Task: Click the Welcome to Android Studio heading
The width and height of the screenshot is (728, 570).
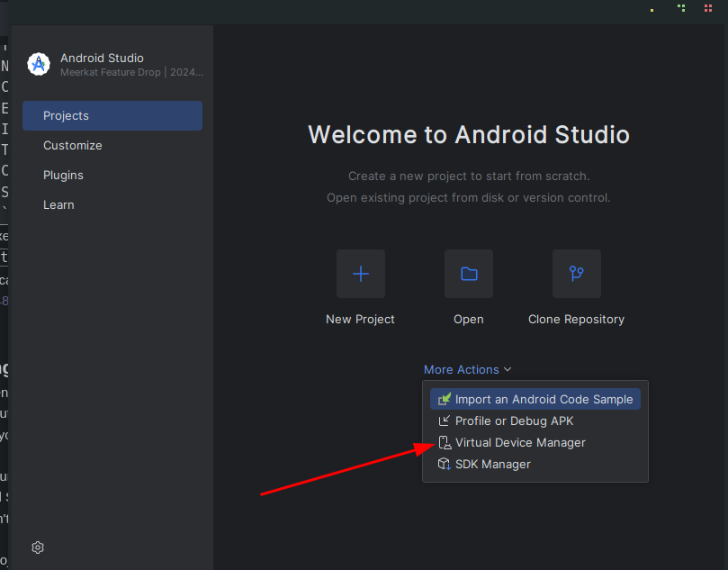Action: (469, 135)
